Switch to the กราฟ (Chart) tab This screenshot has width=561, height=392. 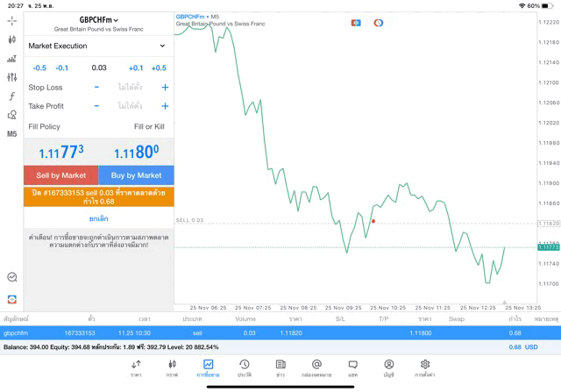point(172,367)
